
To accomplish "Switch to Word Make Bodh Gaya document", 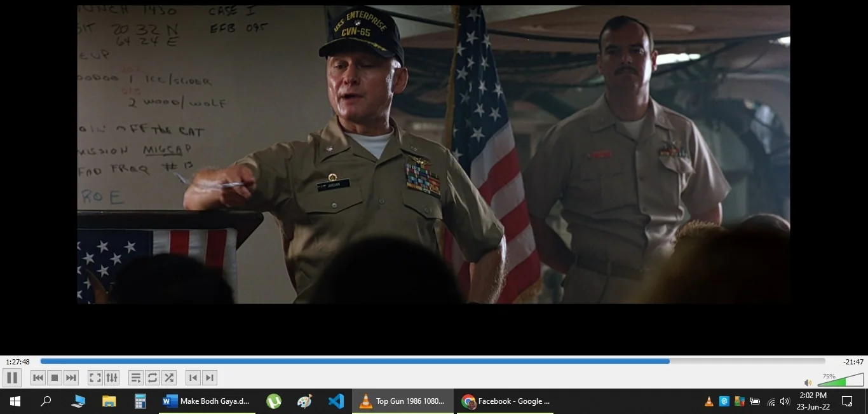I will [x=207, y=401].
